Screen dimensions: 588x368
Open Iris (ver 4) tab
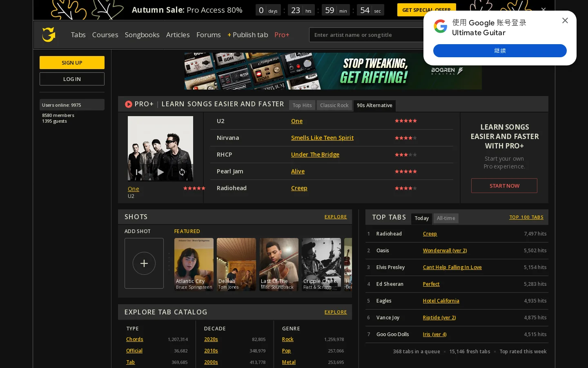coord(434,334)
